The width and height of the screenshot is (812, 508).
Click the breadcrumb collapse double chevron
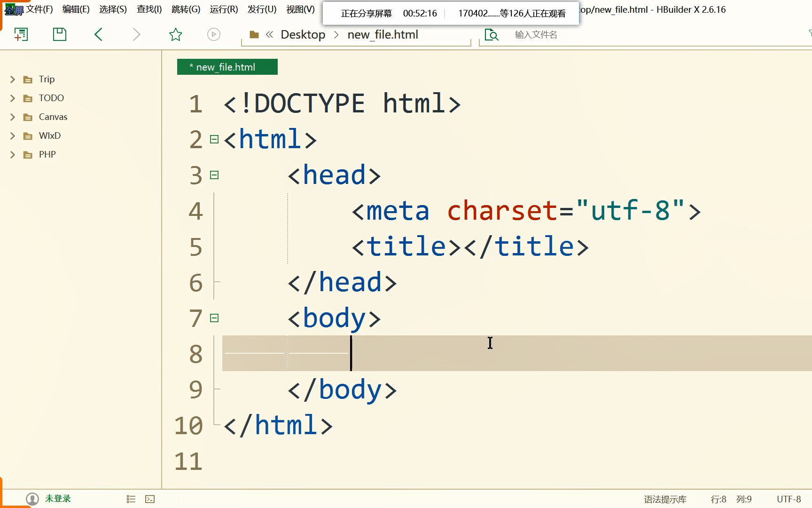coord(269,34)
